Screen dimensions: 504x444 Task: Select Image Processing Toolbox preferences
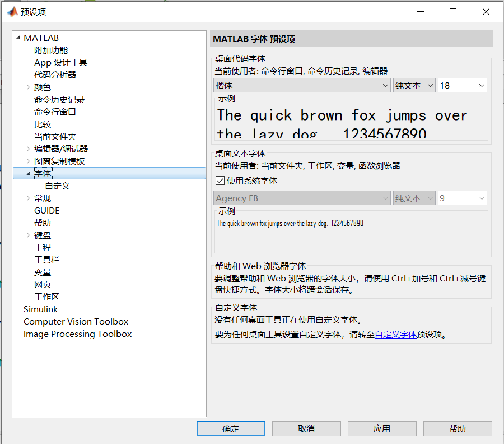[77, 334]
